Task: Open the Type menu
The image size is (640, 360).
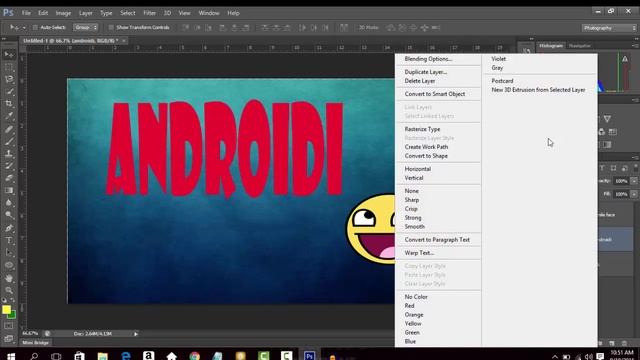Action: tap(106, 13)
